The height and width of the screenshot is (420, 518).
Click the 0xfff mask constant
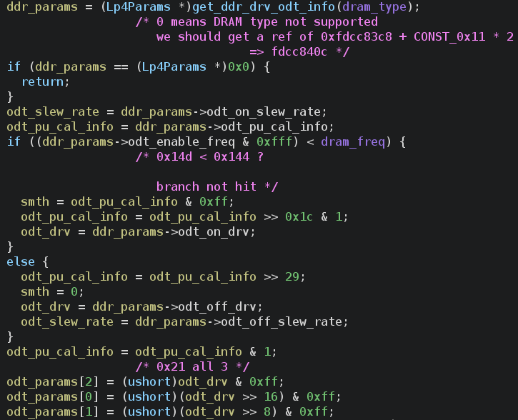pos(274,142)
